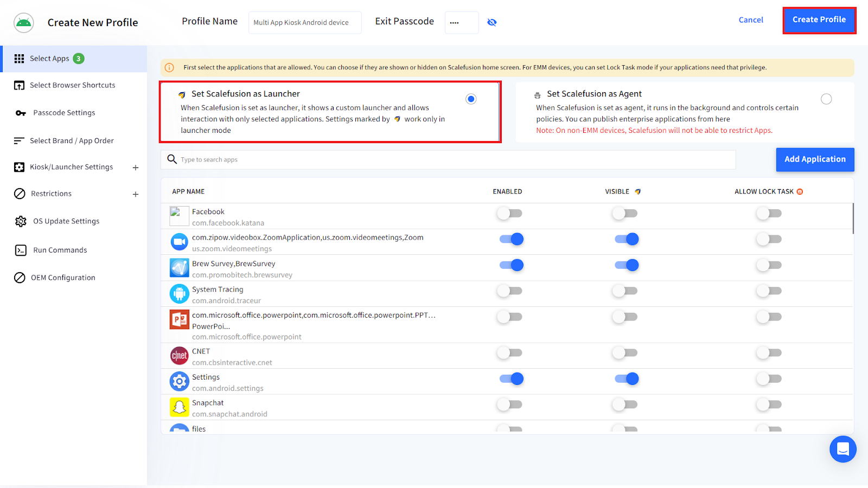The height and width of the screenshot is (488, 868).
Task: Click the Snapchat app icon
Action: tap(179, 407)
